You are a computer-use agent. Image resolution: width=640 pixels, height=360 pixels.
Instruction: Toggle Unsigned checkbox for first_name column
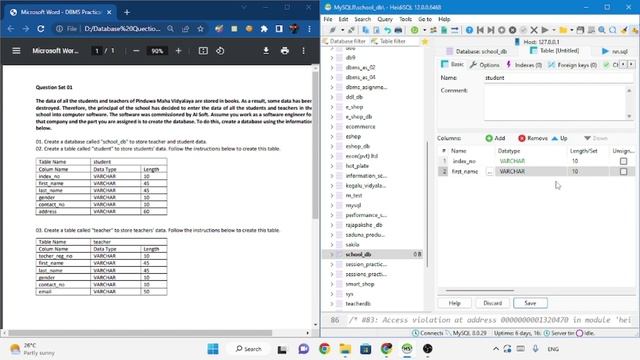click(x=623, y=172)
